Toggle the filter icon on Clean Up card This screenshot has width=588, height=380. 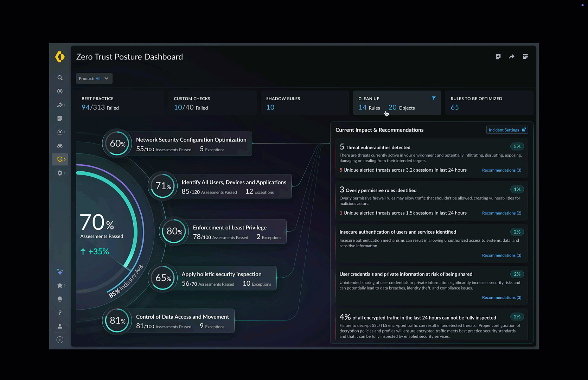point(434,98)
